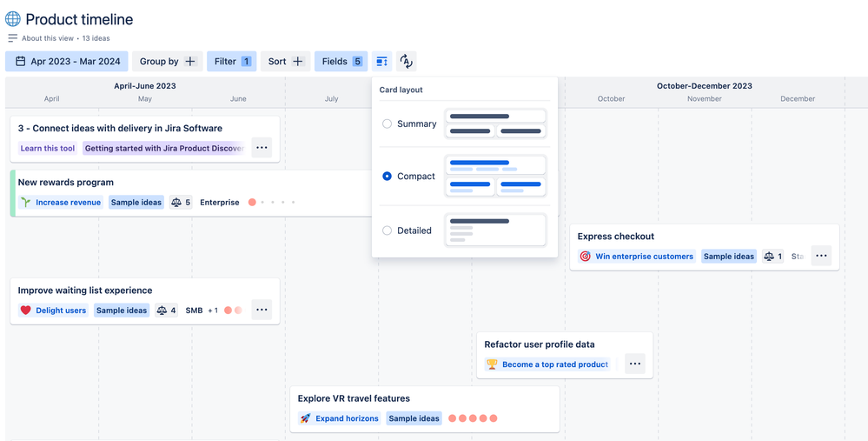Screen dimensions: 868x441
Task: Click the Summary layout preview thumbnail
Action: coord(496,124)
